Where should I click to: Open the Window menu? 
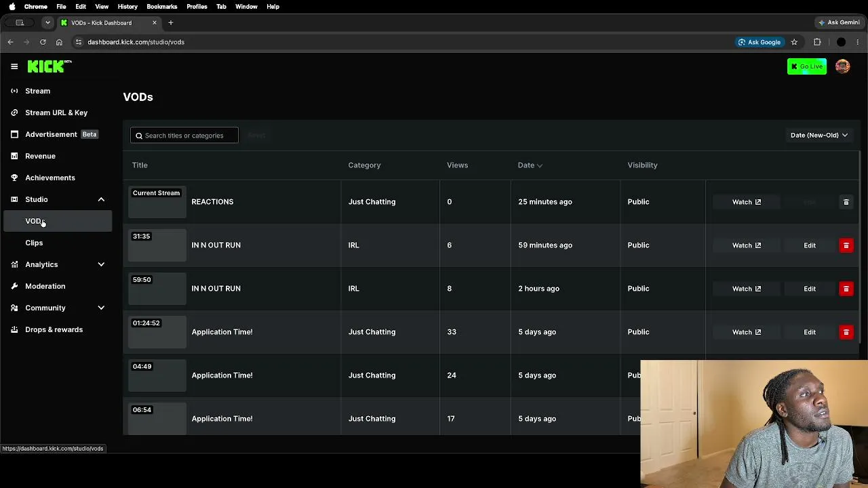[246, 7]
